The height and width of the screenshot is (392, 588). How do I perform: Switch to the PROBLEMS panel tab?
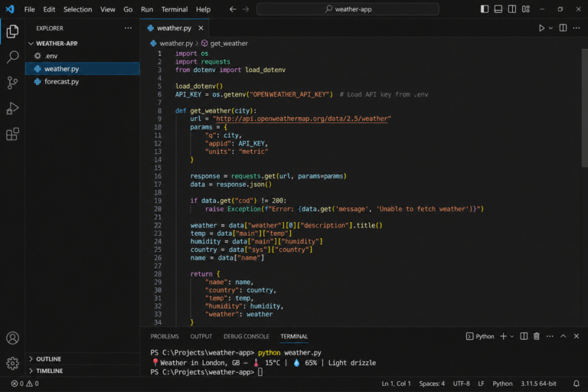(x=165, y=336)
